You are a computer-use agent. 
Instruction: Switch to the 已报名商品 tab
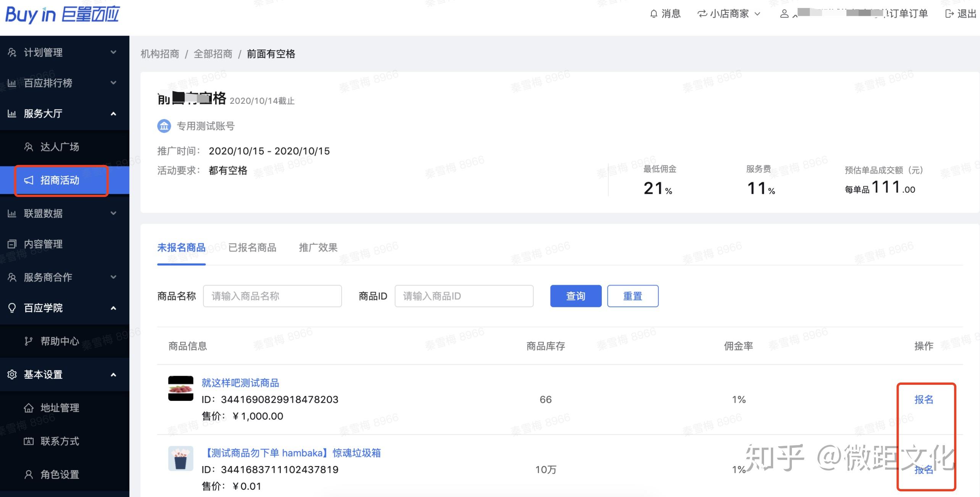[252, 248]
